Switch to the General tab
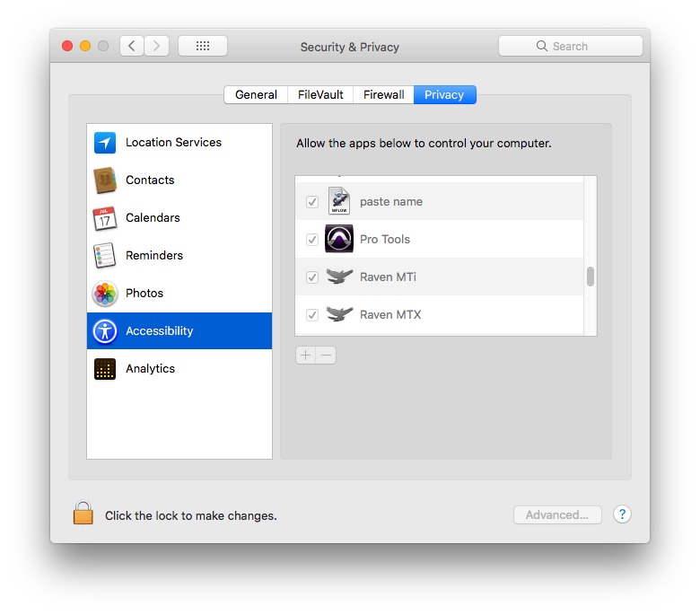Image resolution: width=700 pixels, height=615 pixels. [x=256, y=94]
